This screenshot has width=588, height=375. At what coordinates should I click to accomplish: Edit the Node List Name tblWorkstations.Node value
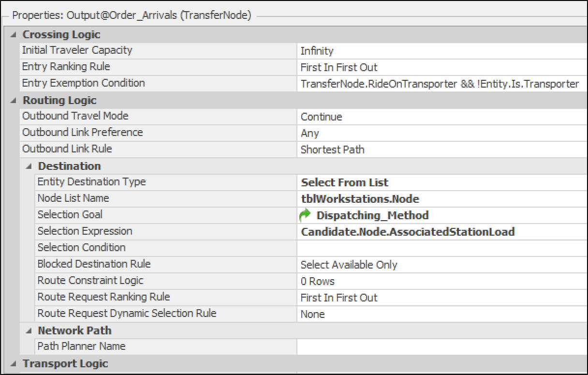[x=442, y=199]
